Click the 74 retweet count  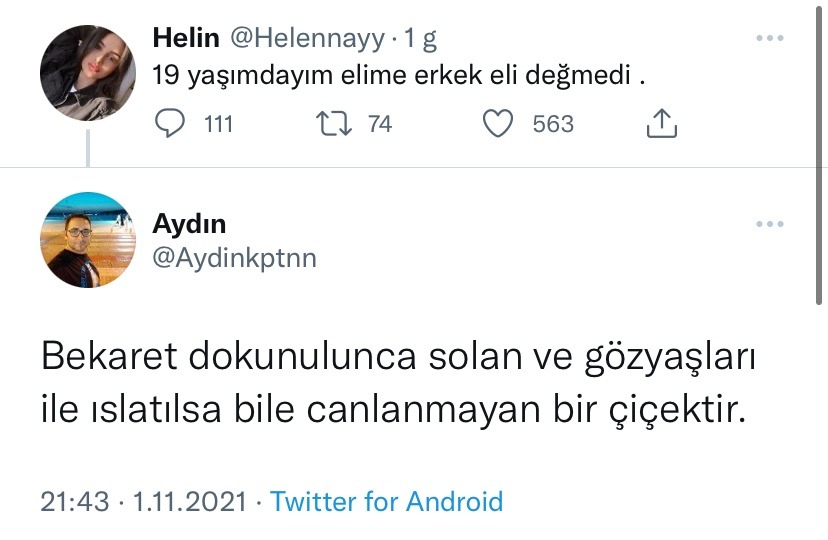380,124
